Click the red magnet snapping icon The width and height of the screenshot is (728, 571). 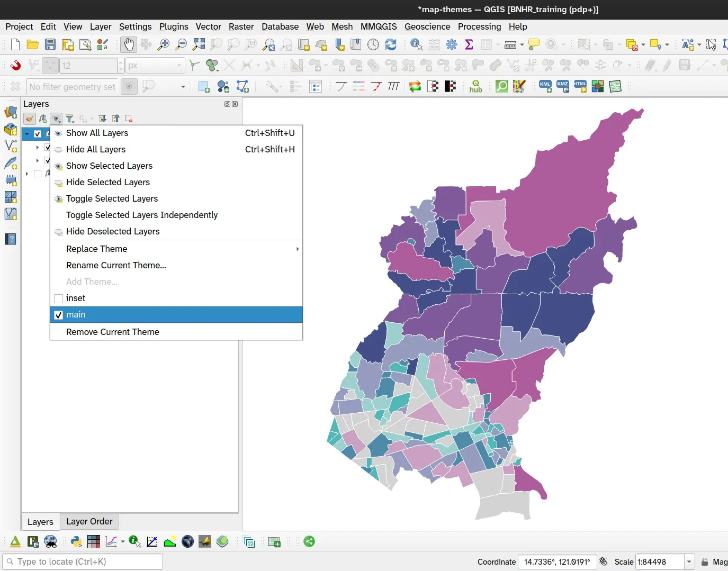click(x=15, y=65)
